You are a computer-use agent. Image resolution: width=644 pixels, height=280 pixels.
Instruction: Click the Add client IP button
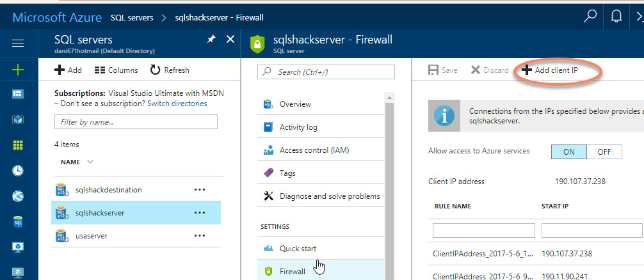[x=550, y=70]
